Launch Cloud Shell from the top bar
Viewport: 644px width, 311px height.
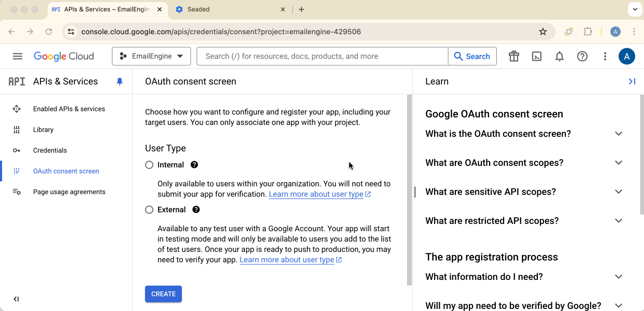click(x=537, y=56)
